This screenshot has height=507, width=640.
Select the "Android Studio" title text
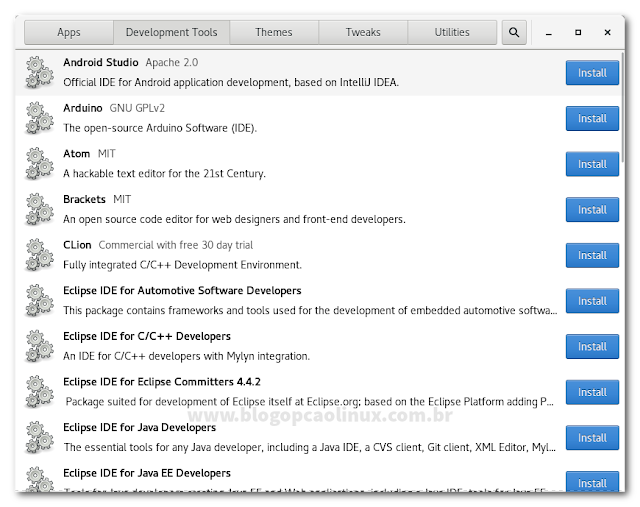point(101,62)
